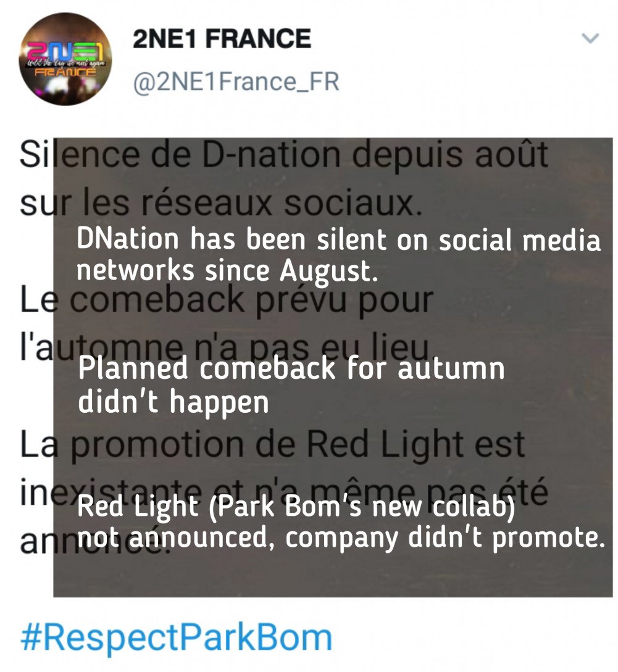Viewport: 618px width, 672px height.
Task: Open the 2NE1 France profile avatar
Action: point(65,59)
